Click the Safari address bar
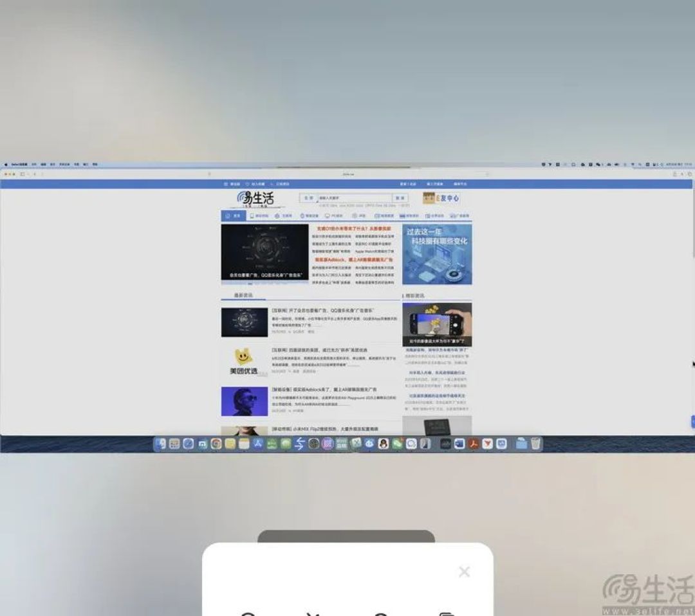695x616 pixels. (x=348, y=174)
